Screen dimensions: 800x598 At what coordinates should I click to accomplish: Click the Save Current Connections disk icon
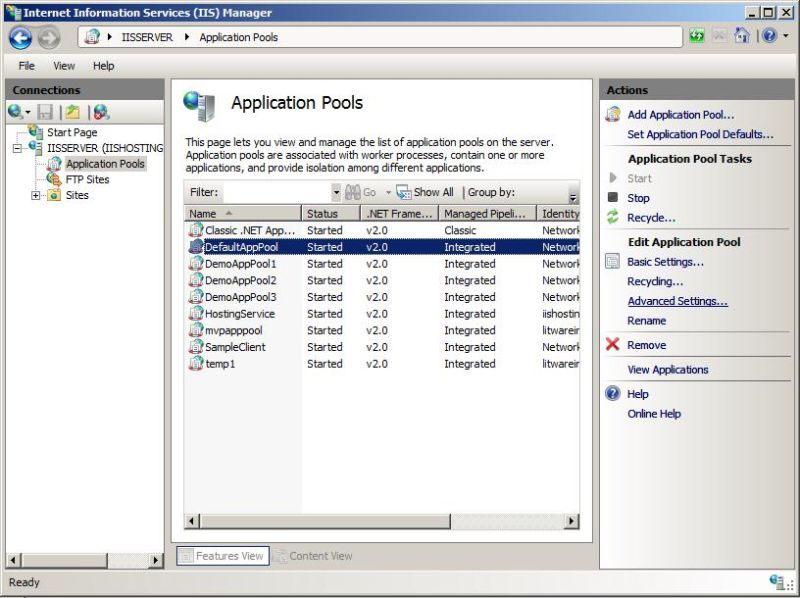point(44,110)
